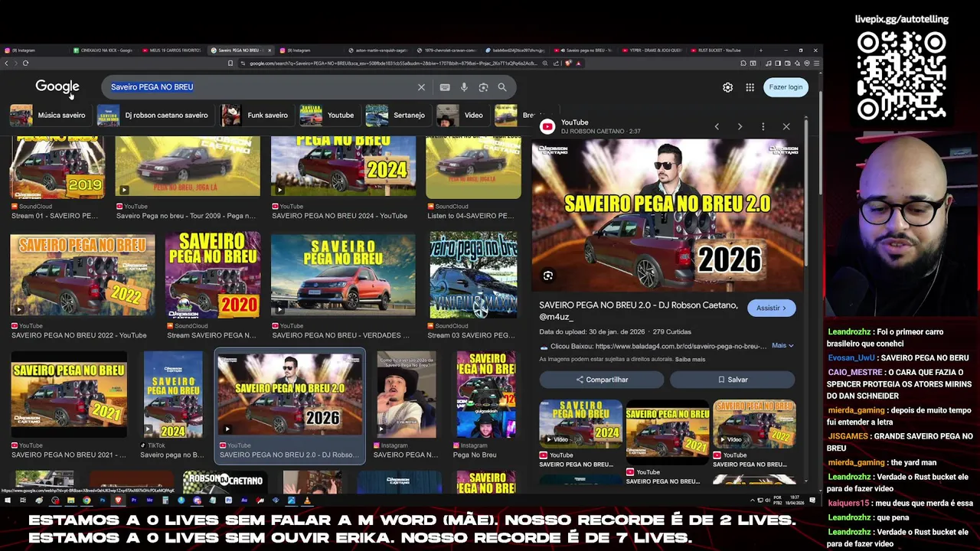Open 'Listen to 04-SAVEIRO PE...' SoundCloud result
This screenshot has width=980, height=551.
tap(473, 168)
